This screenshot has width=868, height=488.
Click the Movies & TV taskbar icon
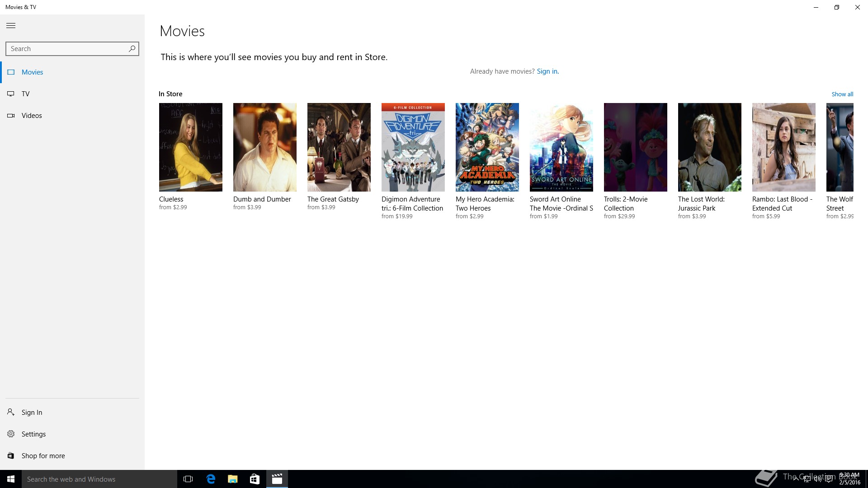coord(277,479)
